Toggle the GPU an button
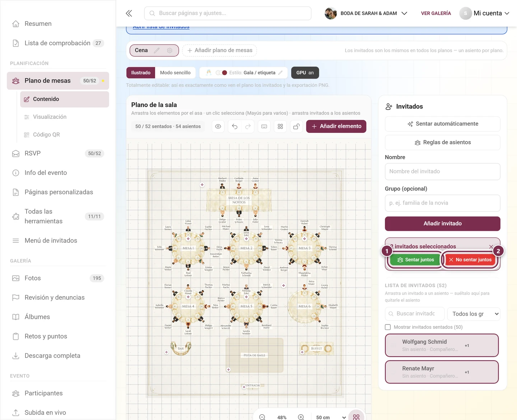Viewport: 517px width, 420px height. coord(305,73)
